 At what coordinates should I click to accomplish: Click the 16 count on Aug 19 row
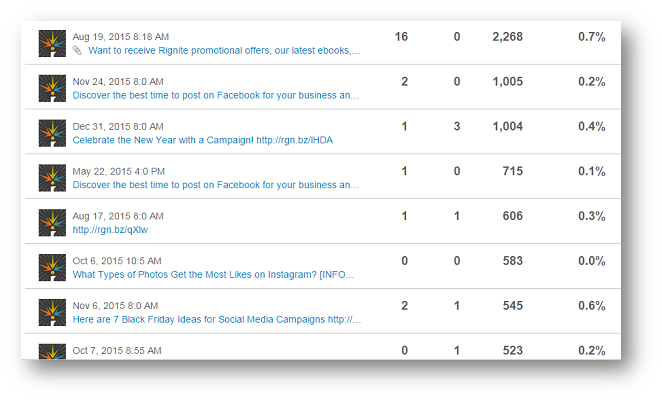pos(401,37)
